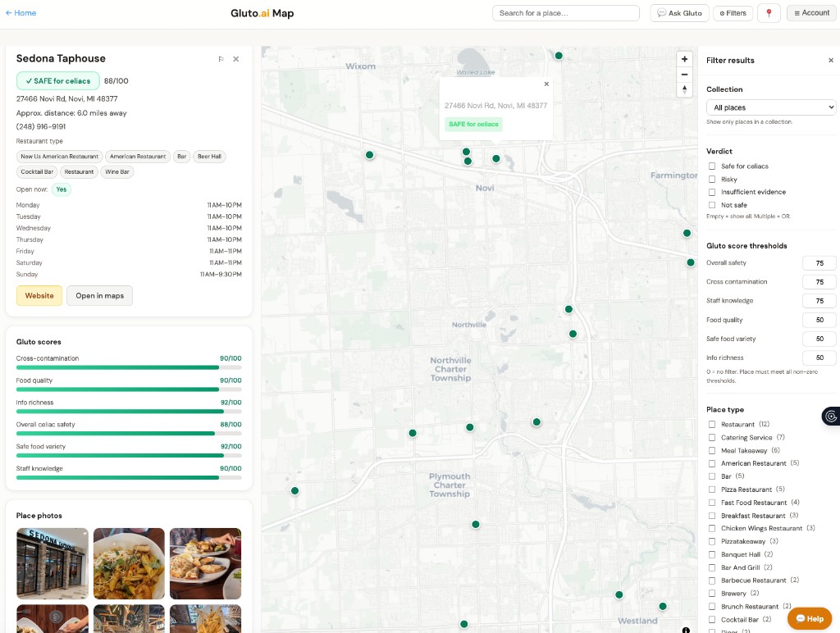Click the flag icon beside Sedona Taphouse
The width and height of the screenshot is (840, 633).
pos(221,59)
